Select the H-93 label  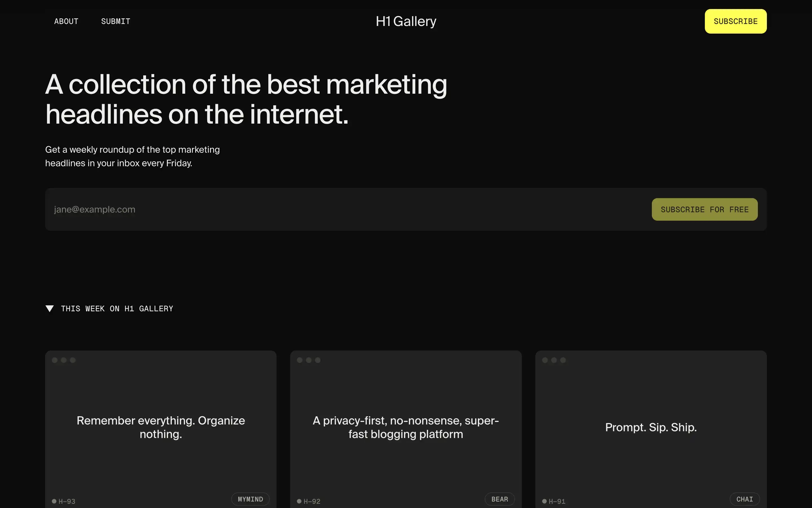(x=67, y=501)
